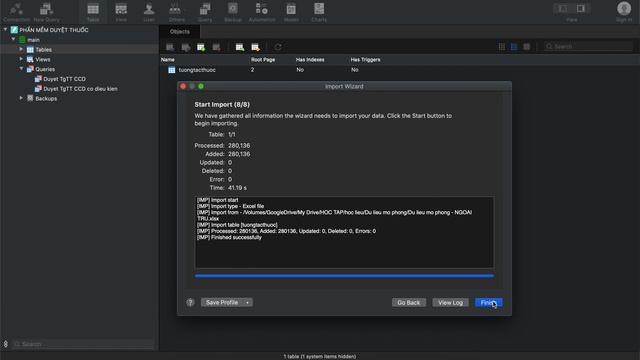
Task: Click the '1 table' status bar text
Action: [320, 356]
